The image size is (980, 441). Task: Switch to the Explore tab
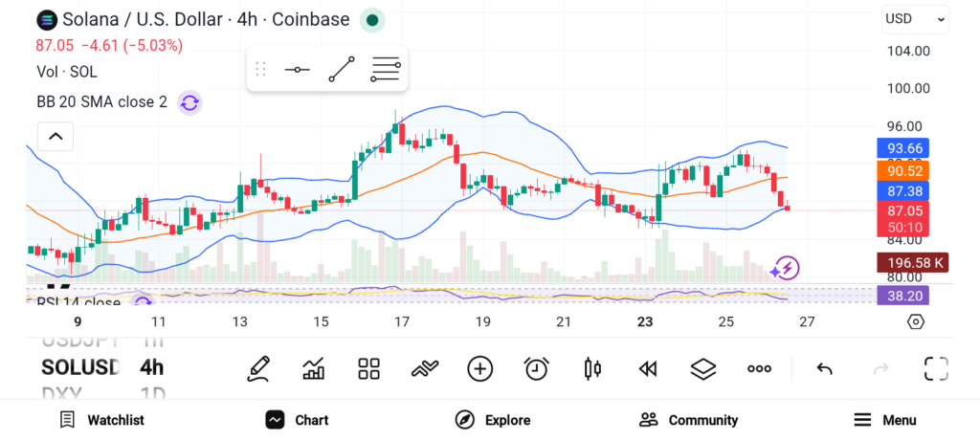(493, 420)
